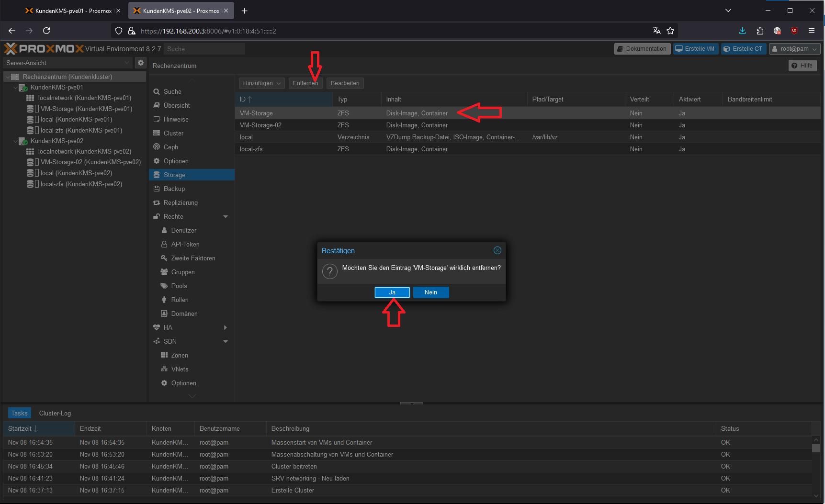Viewport: 825px width, 504px height.
Task: Open the Backup menu item
Action: pyautogui.click(x=174, y=189)
